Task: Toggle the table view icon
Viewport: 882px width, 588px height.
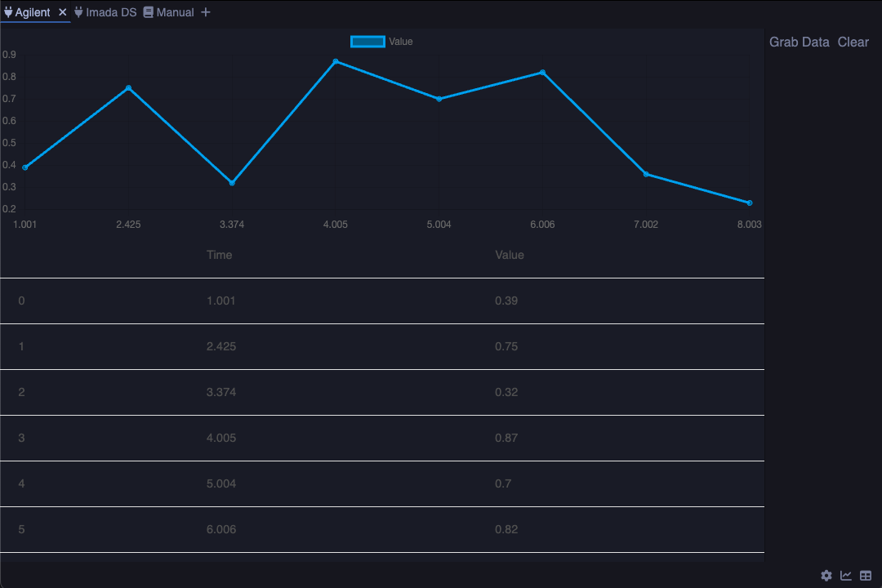Action: coord(866,576)
